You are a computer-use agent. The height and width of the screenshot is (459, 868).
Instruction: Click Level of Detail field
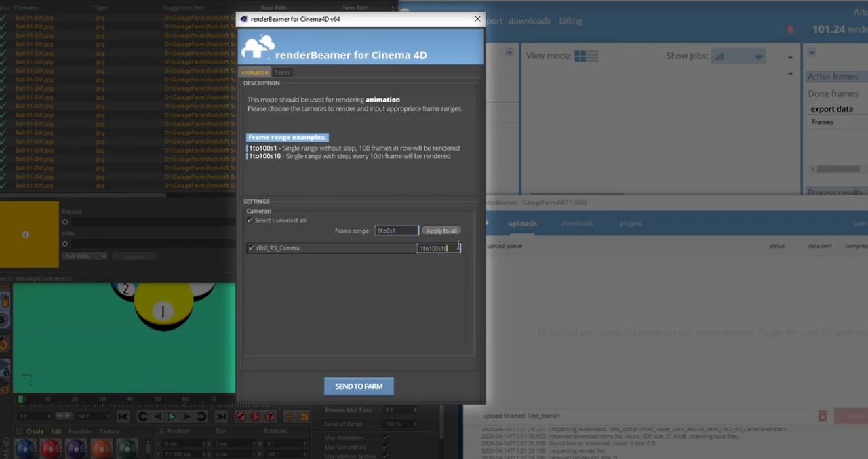[400, 424]
